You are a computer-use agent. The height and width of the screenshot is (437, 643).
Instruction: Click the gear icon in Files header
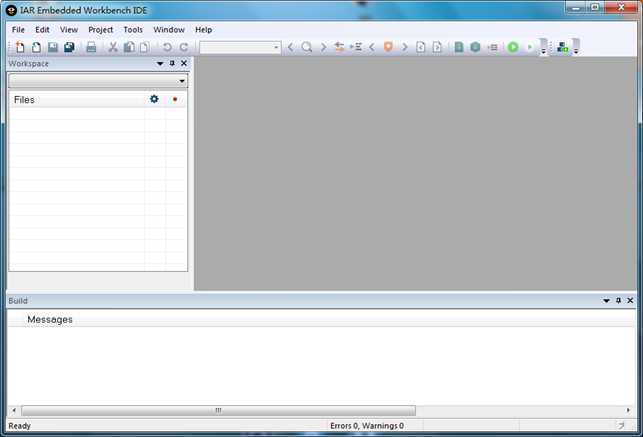[x=154, y=99]
